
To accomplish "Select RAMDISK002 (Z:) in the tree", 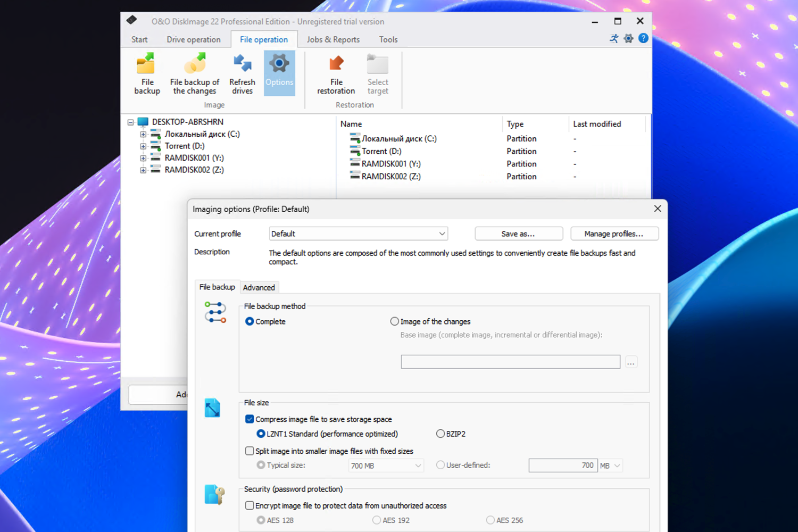I will (194, 170).
